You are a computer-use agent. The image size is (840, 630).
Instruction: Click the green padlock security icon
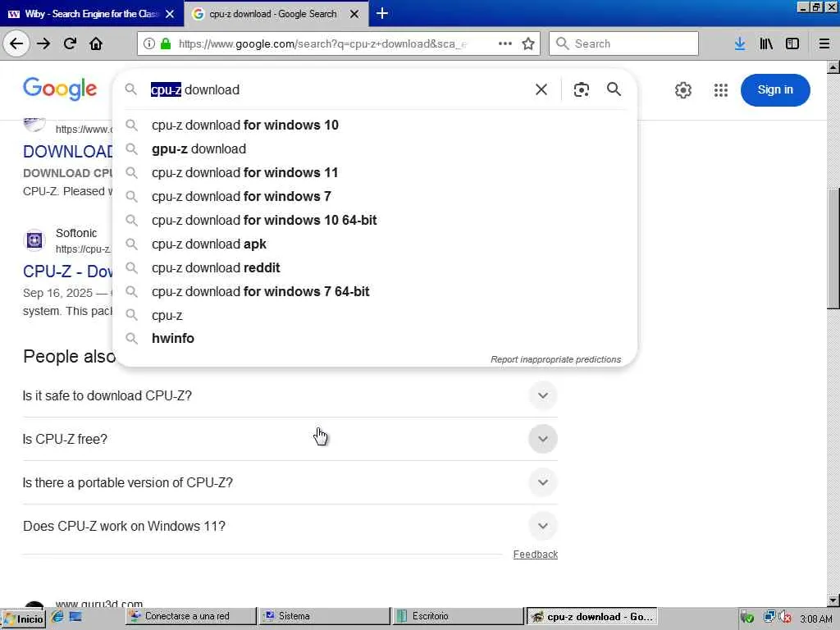[166, 43]
